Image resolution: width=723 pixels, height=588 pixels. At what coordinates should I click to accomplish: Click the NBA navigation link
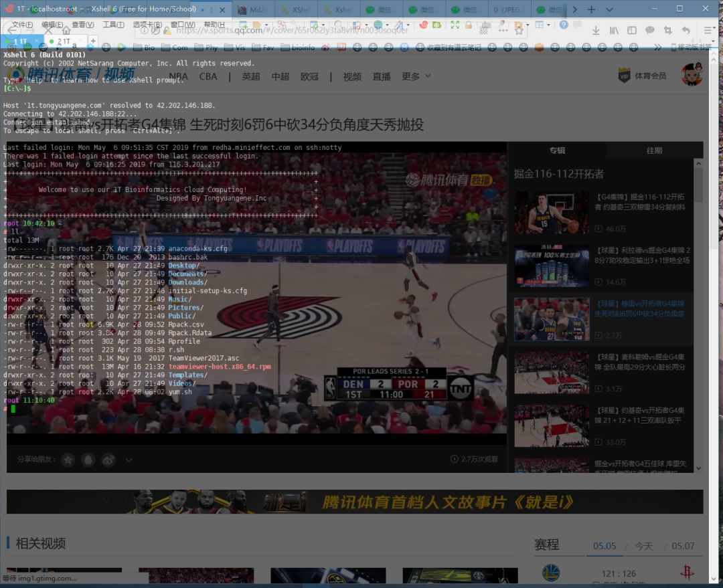[x=179, y=76]
